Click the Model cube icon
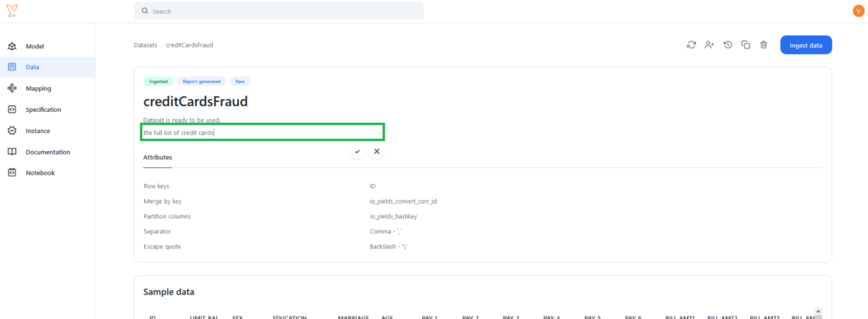 click(12, 47)
